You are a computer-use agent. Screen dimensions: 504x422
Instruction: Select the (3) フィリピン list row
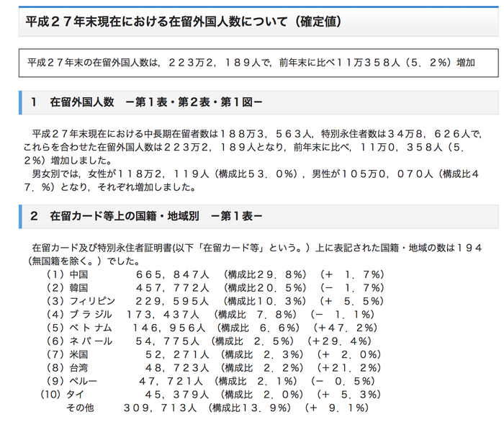(x=215, y=301)
